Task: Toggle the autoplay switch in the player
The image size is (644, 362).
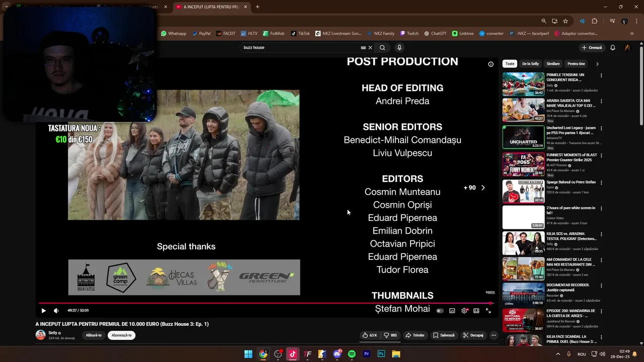Action: coord(440,311)
